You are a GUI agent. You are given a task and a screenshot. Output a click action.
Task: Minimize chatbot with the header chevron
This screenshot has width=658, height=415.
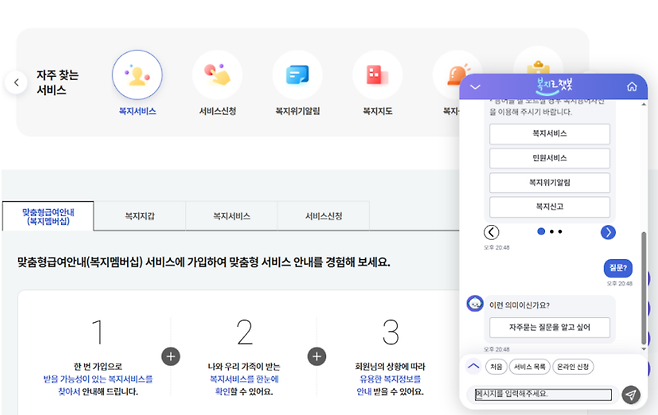coord(475,87)
